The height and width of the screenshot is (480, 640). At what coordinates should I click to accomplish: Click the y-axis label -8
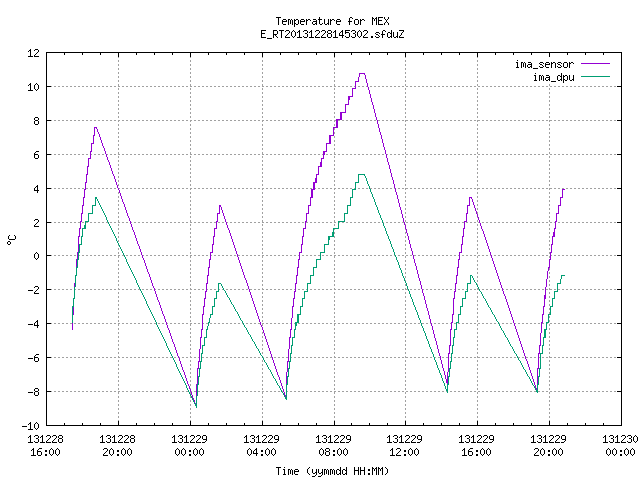[33, 391]
